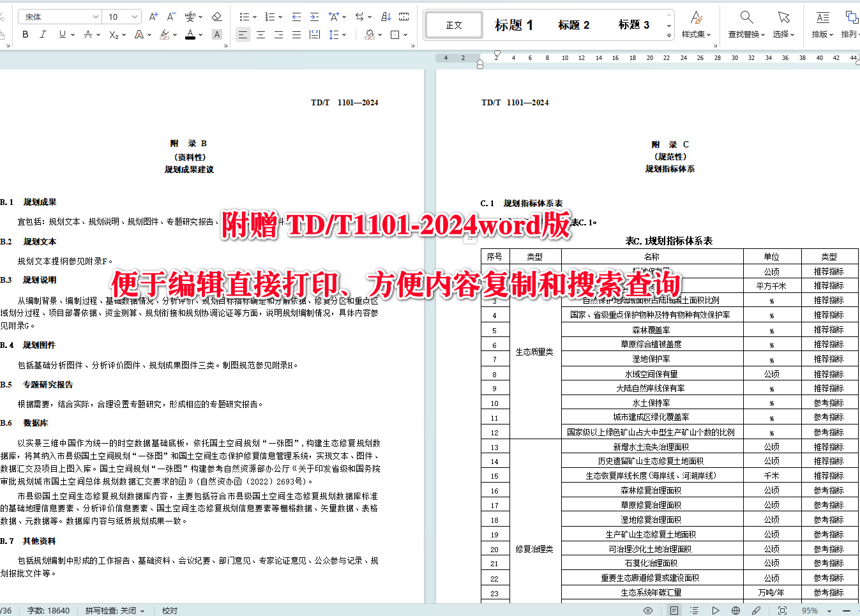Select the center alignment icon
The height and width of the screenshot is (616, 860).
(260, 35)
